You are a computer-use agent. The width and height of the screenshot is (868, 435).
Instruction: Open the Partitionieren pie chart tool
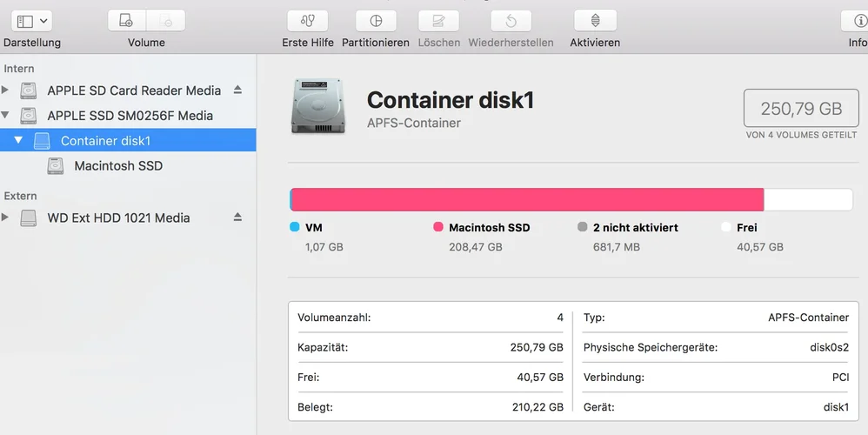point(376,21)
